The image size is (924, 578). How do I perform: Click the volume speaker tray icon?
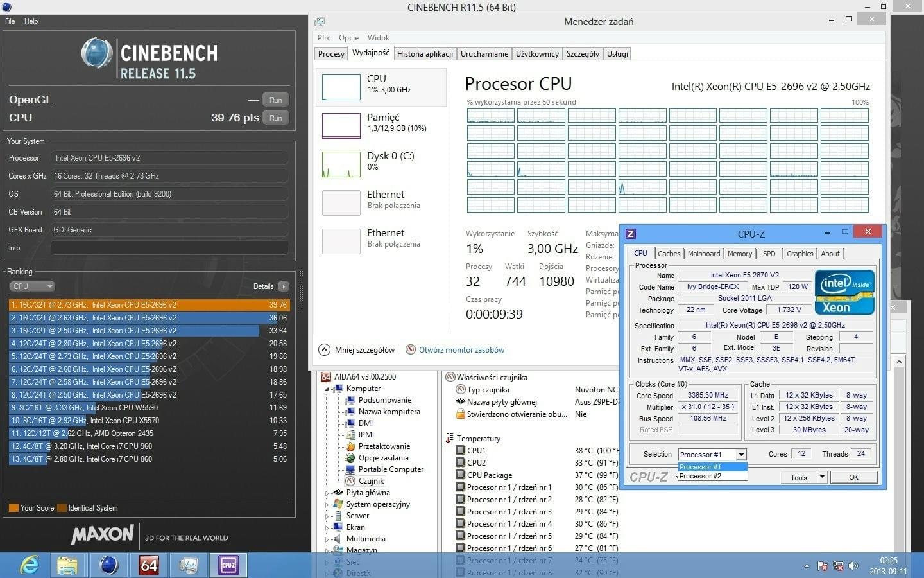tap(853, 566)
